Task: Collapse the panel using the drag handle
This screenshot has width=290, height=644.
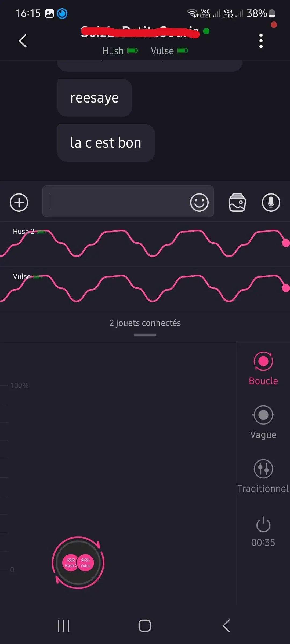Action: (x=145, y=335)
